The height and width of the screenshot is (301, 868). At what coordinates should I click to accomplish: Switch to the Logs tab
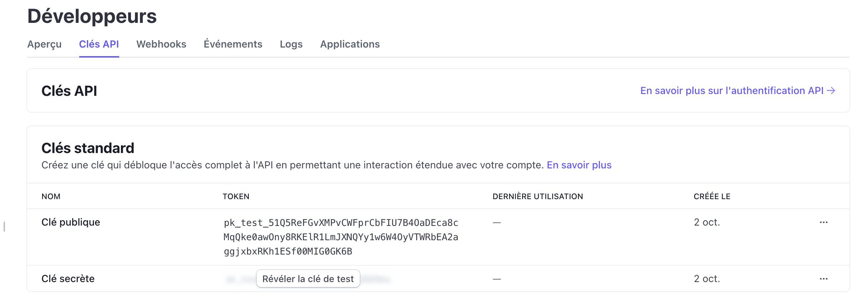tap(291, 44)
